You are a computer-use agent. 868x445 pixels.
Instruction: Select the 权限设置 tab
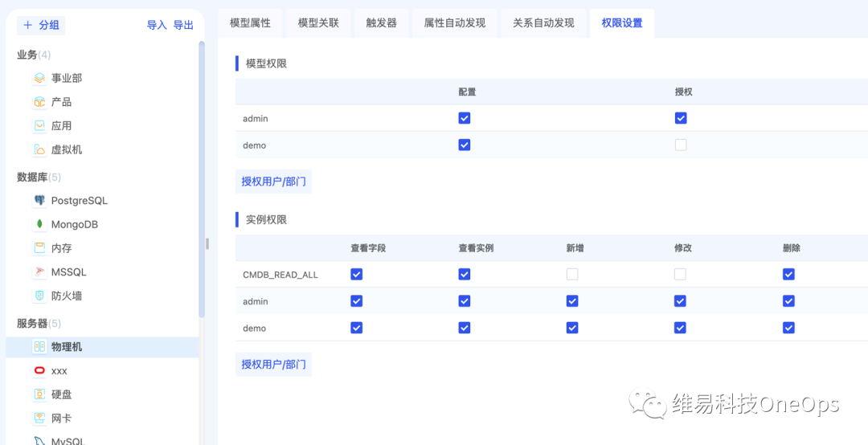622,23
